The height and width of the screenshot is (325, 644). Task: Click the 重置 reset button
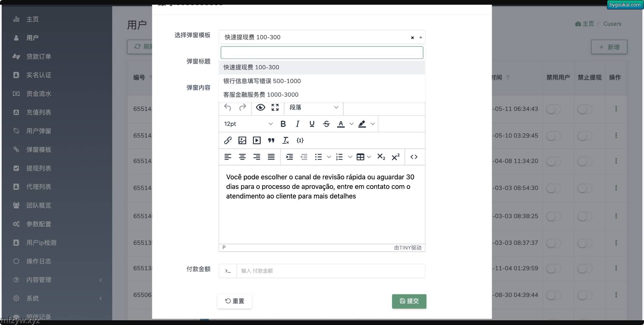[x=234, y=301]
